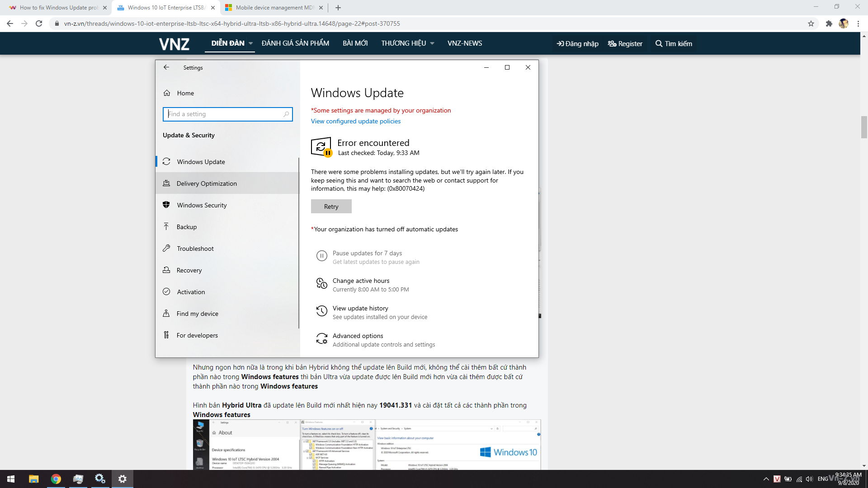Close the How to fix Windows Update tab
Viewport: 868px width, 488px height.
point(105,8)
